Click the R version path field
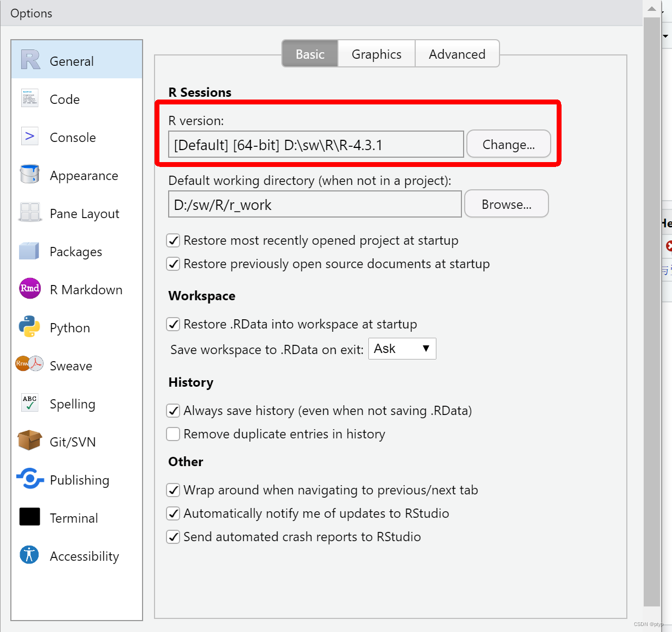This screenshot has width=672, height=632. pyautogui.click(x=316, y=144)
